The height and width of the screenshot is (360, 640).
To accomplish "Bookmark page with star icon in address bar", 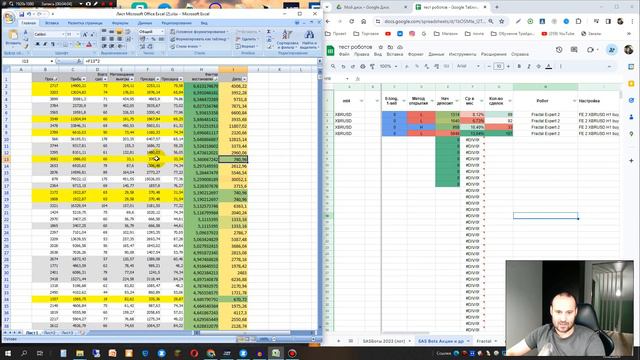I will pyautogui.click(x=502, y=21).
